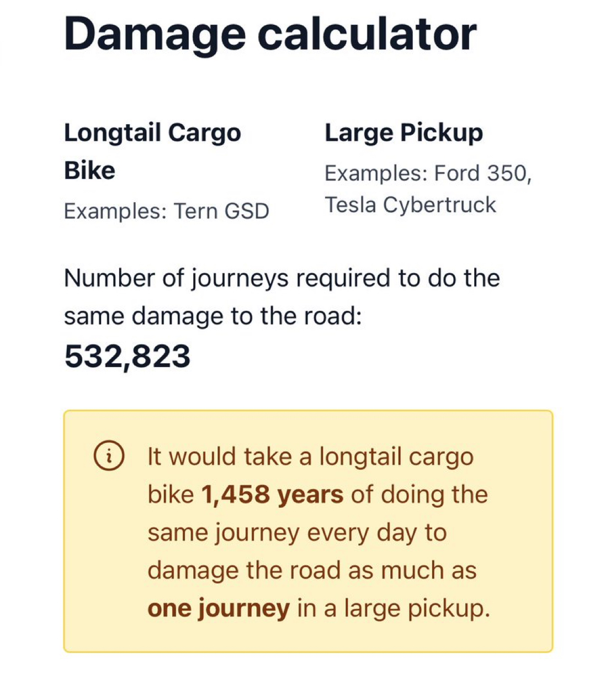616x674 pixels.
Task: Click empty yellow area below the info icon
Action: (x=108, y=552)
